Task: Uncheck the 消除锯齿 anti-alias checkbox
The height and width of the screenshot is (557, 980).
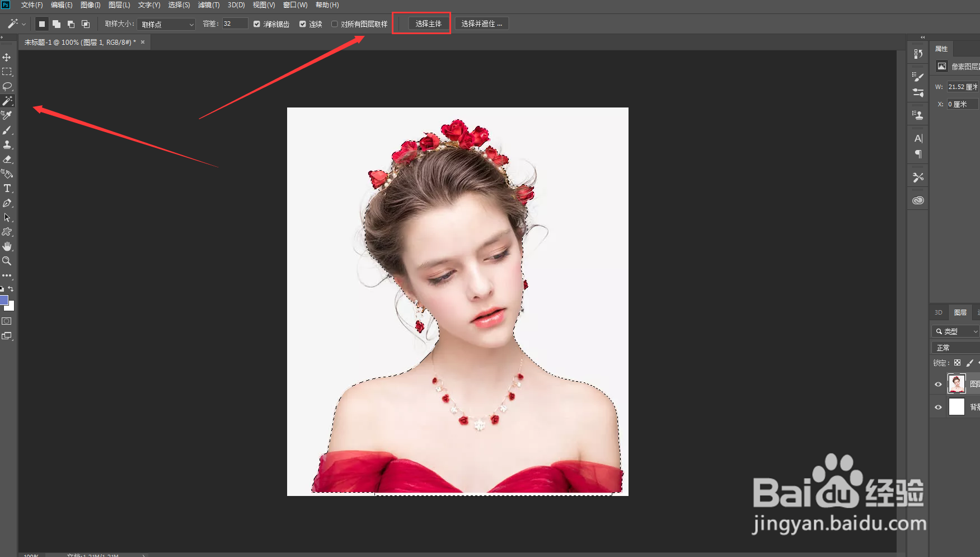Action: click(257, 24)
